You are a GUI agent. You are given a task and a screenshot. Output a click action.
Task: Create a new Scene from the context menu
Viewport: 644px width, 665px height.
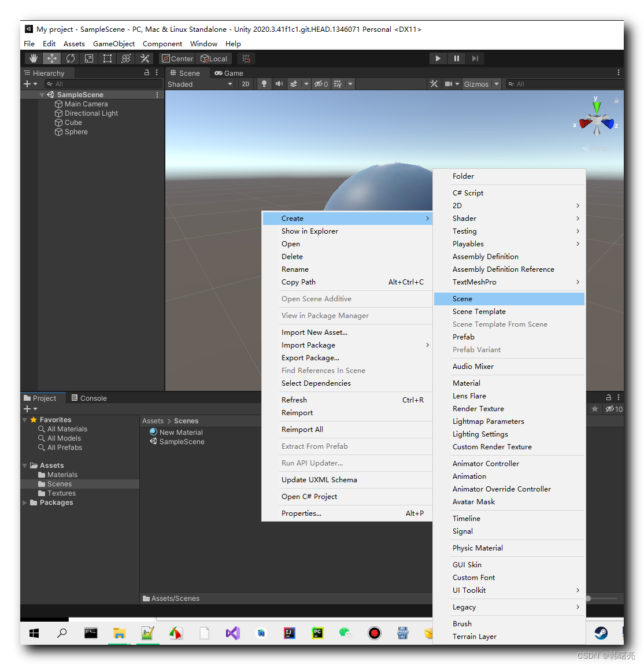[x=462, y=298]
